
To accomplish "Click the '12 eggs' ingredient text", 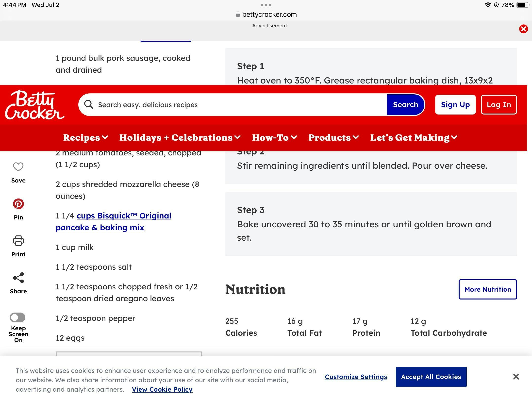I will (x=70, y=338).
